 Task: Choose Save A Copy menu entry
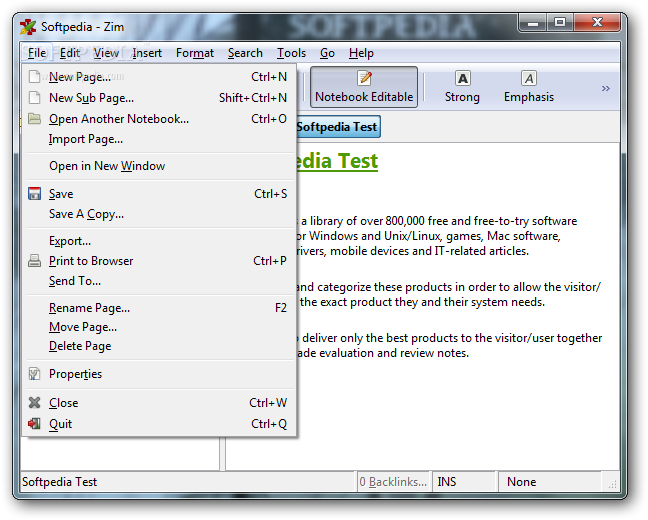point(161,214)
